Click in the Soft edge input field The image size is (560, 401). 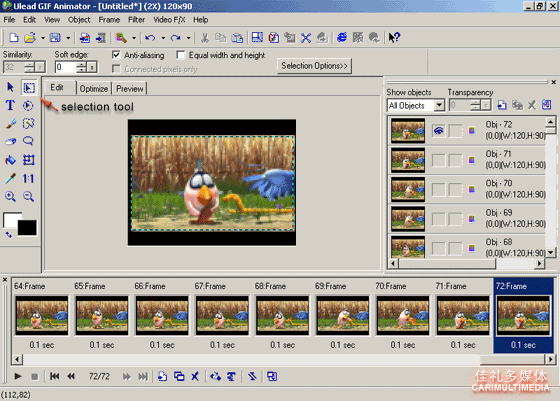point(66,67)
